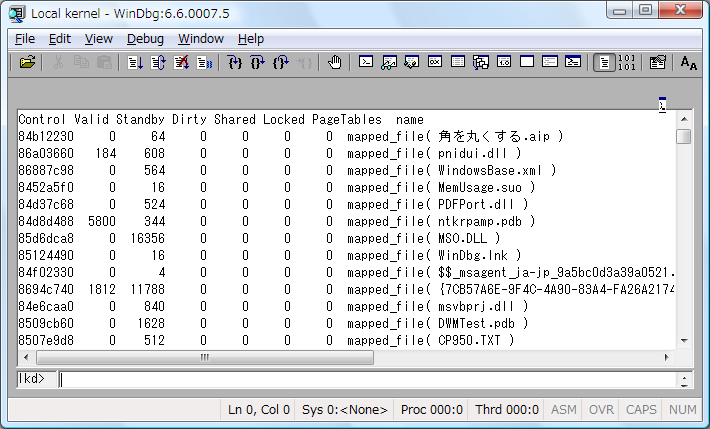
Task: Open the Scratch Pad window icon
Action: point(527,62)
